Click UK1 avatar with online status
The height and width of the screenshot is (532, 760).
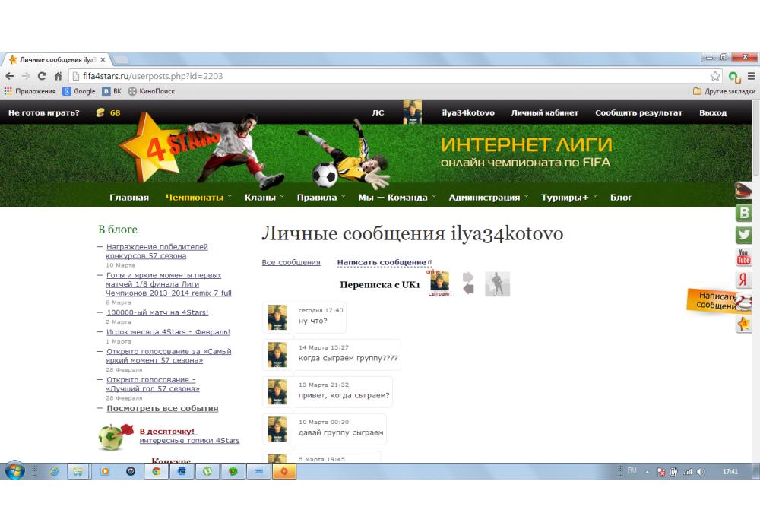439,281
